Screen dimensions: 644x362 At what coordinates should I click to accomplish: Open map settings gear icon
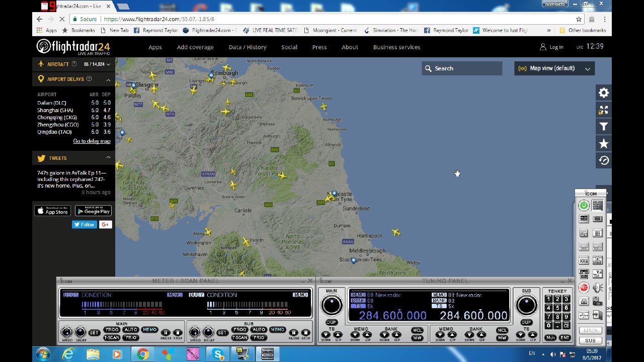tap(603, 93)
